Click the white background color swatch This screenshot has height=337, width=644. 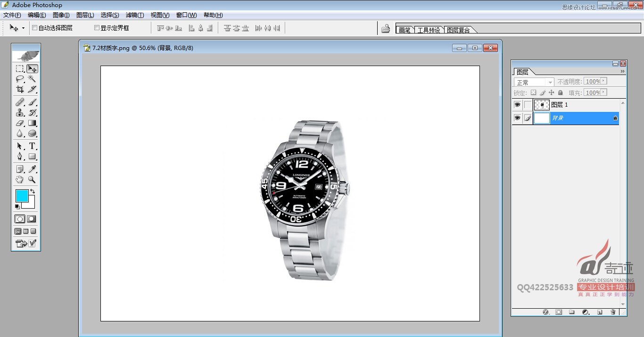(x=31, y=205)
